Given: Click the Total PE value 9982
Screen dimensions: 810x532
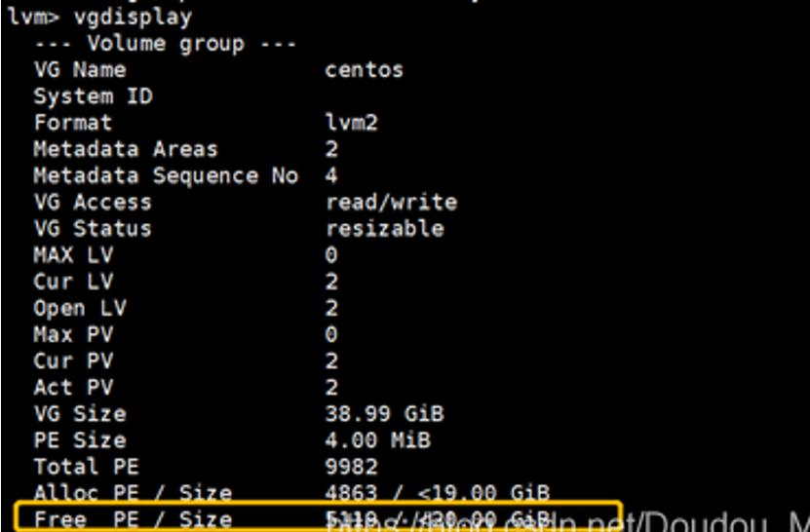Looking at the screenshot, I should pos(350,466).
